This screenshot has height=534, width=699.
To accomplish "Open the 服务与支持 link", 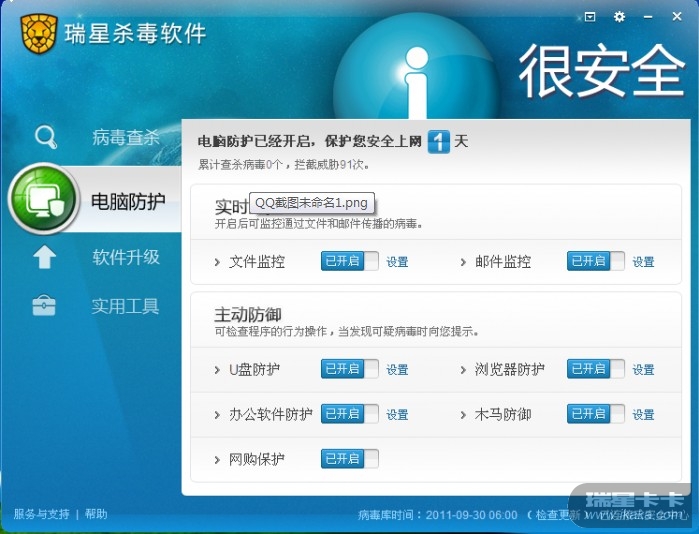I will click(x=41, y=514).
